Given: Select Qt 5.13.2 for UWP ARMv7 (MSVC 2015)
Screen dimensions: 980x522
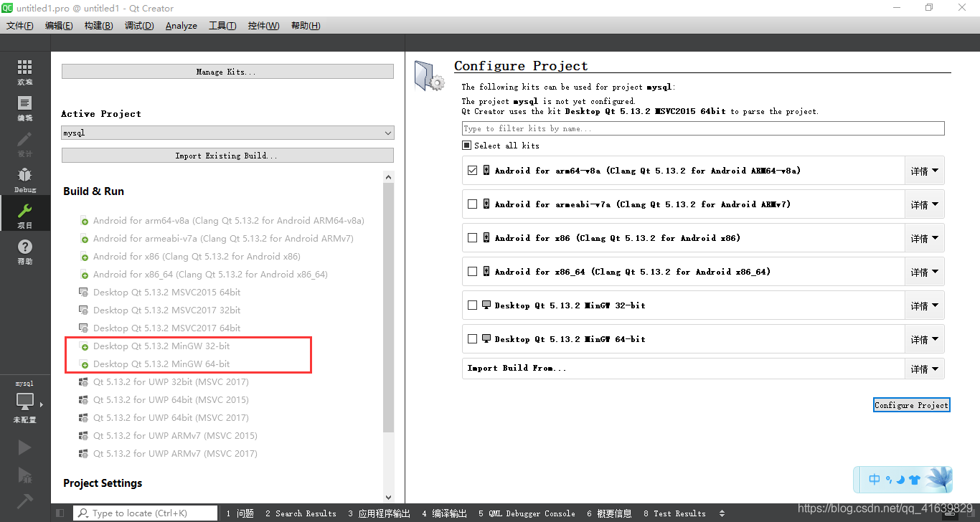Looking at the screenshot, I should coord(168,436).
